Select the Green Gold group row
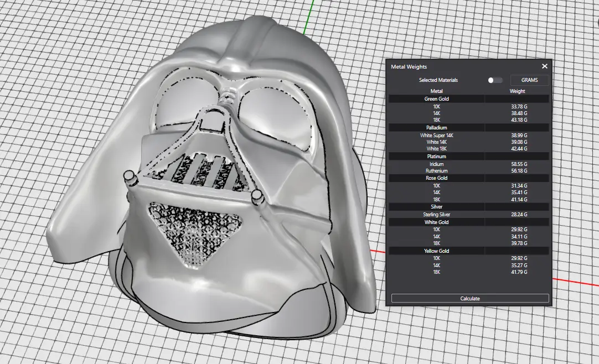599x364 pixels. click(x=469, y=99)
